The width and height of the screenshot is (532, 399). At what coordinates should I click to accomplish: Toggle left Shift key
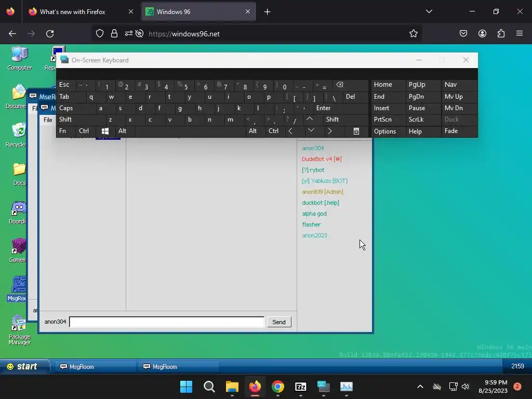click(81, 119)
